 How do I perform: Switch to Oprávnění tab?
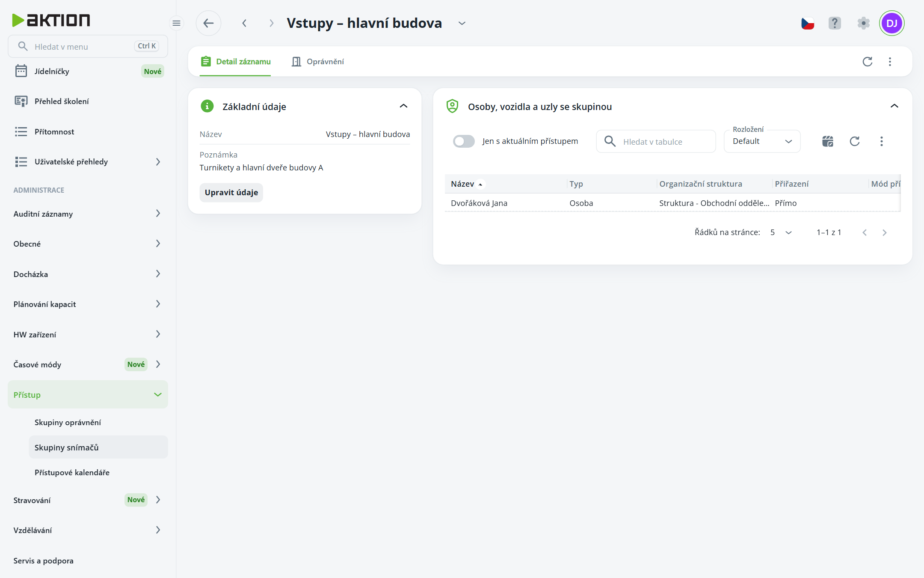318,62
